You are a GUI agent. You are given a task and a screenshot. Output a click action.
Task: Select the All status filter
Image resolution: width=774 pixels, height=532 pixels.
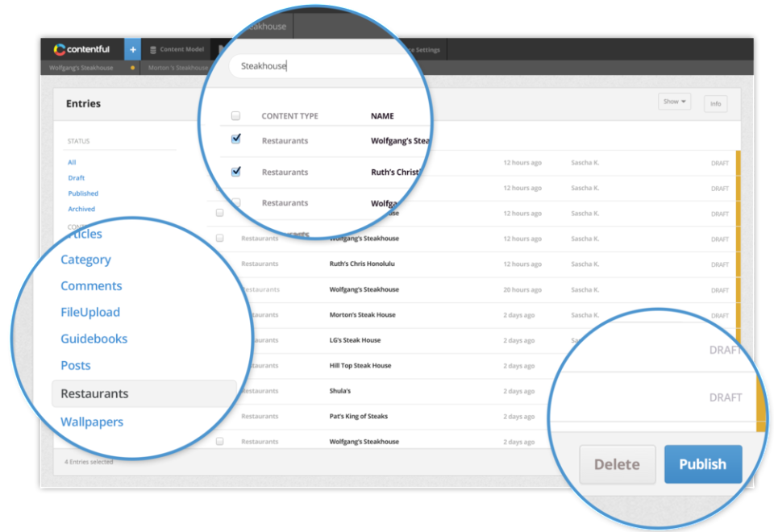(72, 162)
